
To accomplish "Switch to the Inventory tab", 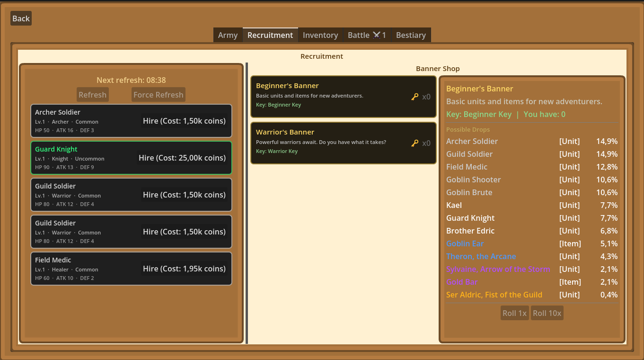I will pyautogui.click(x=320, y=35).
